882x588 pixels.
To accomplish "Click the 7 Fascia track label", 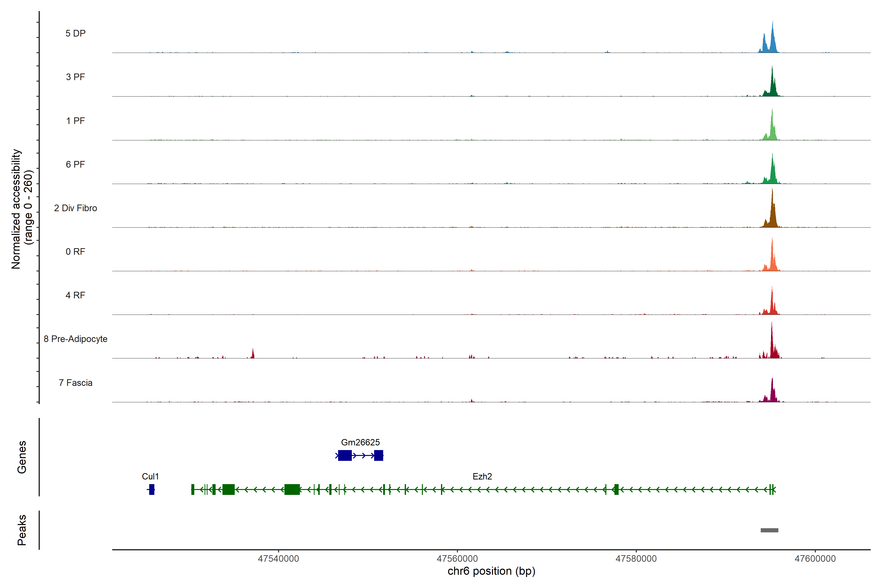I will 75,383.
